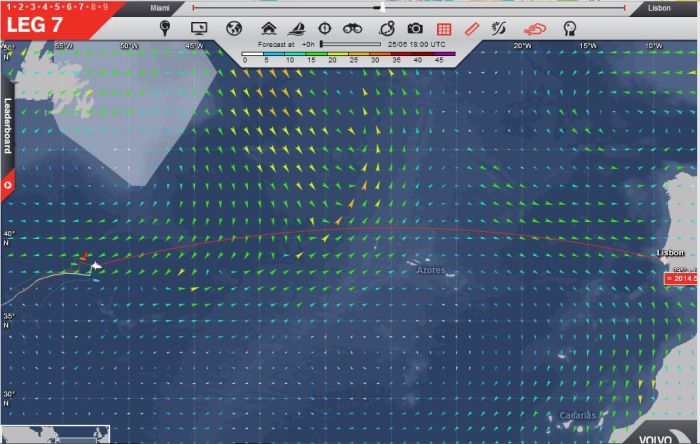Screen dimensions: 700x444
Task: Select the globe view icon
Action: click(234, 28)
